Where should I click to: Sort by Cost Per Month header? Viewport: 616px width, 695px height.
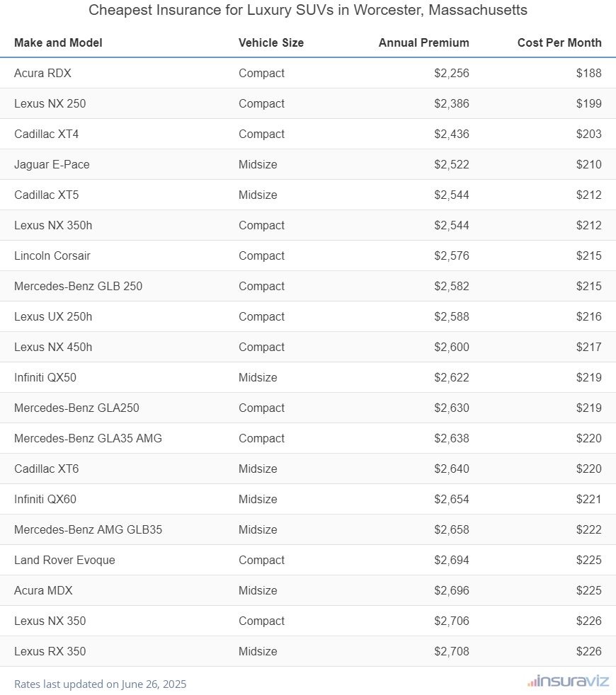[559, 42]
